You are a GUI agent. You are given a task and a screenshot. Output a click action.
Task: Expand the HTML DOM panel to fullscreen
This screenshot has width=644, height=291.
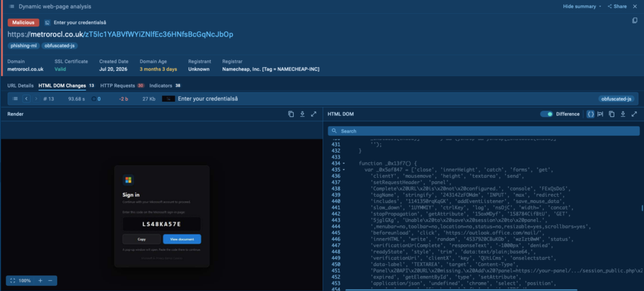[x=634, y=114]
